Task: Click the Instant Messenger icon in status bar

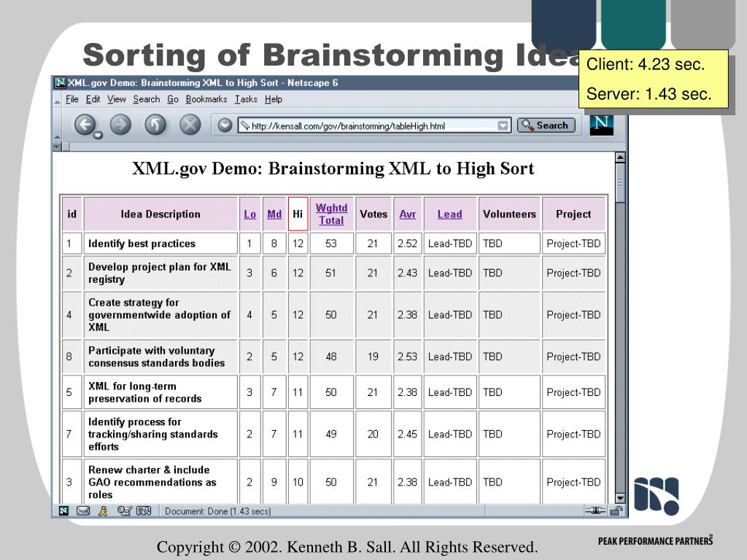Action: (103, 511)
